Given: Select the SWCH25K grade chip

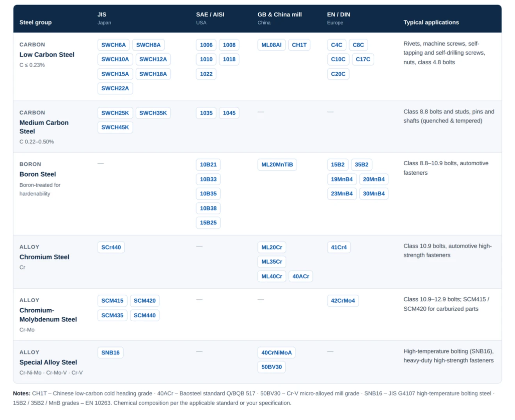Looking at the screenshot, I should point(115,113).
